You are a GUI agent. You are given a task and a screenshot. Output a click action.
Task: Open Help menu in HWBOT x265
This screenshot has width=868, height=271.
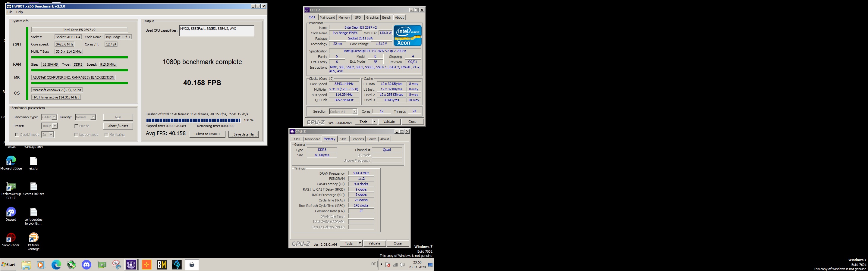pos(20,12)
